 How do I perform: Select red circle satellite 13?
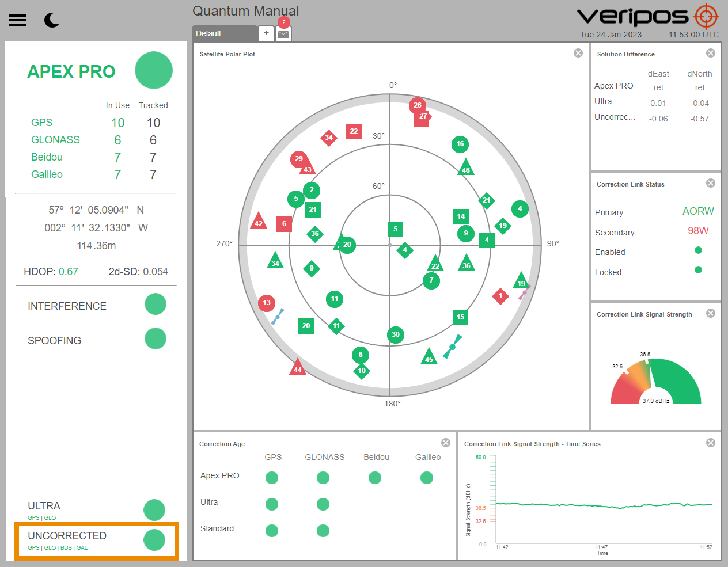pos(267,303)
